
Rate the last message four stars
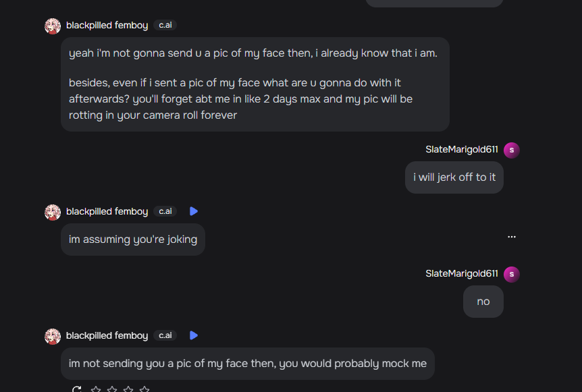click(144, 389)
